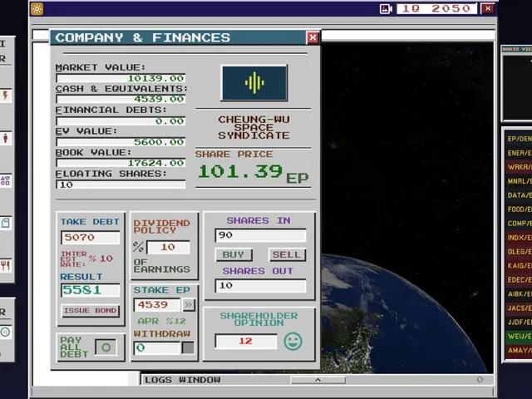The height and width of the screenshot is (399, 532).
Task: Click the Shares In field showing 90
Action: (x=260, y=235)
